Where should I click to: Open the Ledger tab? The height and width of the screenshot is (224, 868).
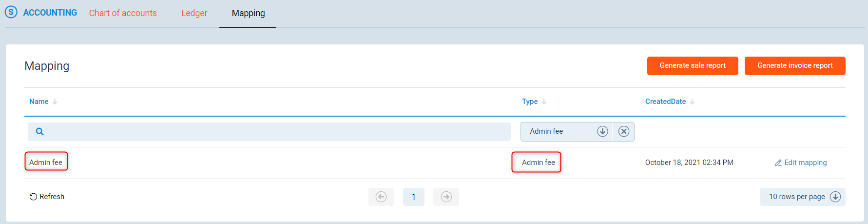194,13
